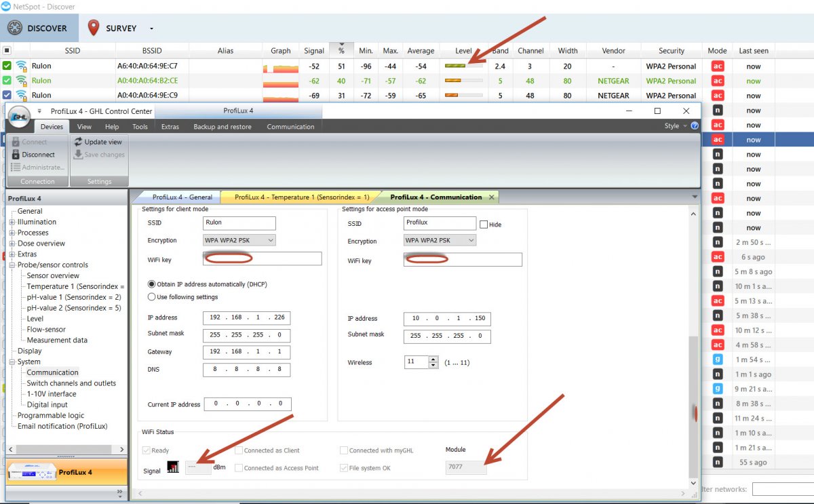
Task: Expand the Processes tree node
Action: point(12,233)
